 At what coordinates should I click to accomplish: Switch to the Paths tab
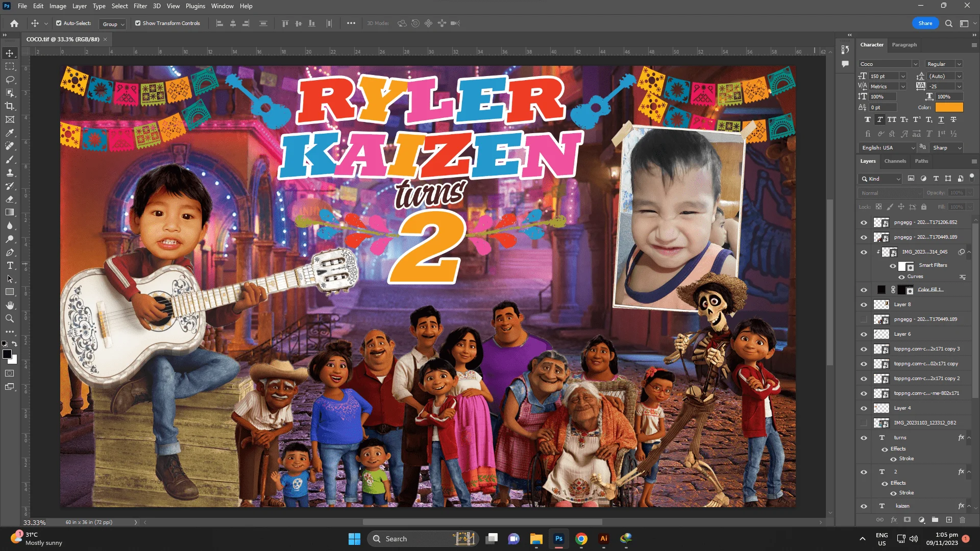pyautogui.click(x=922, y=161)
